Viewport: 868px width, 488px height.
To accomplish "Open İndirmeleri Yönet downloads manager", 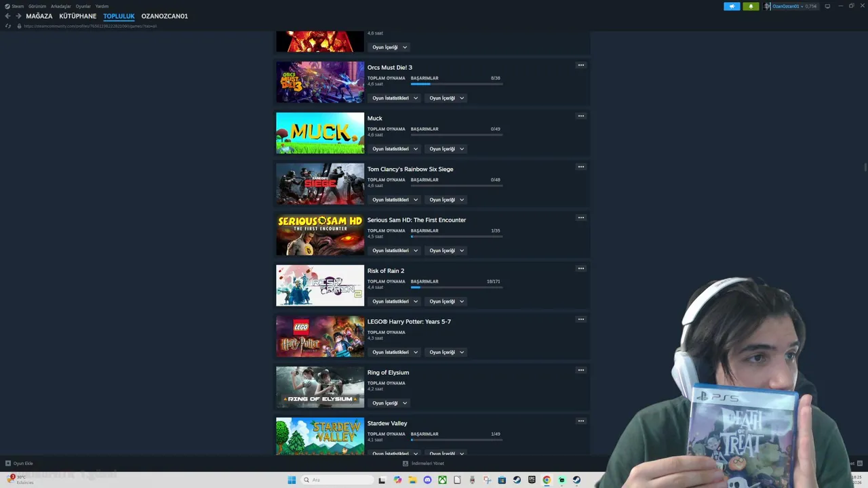I will pos(424,464).
